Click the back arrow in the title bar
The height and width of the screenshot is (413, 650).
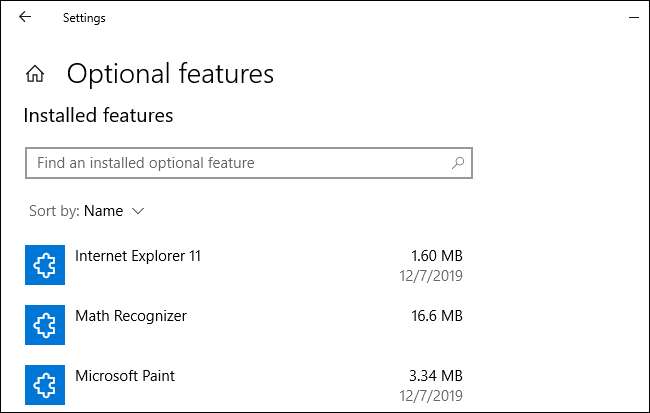[x=25, y=17]
